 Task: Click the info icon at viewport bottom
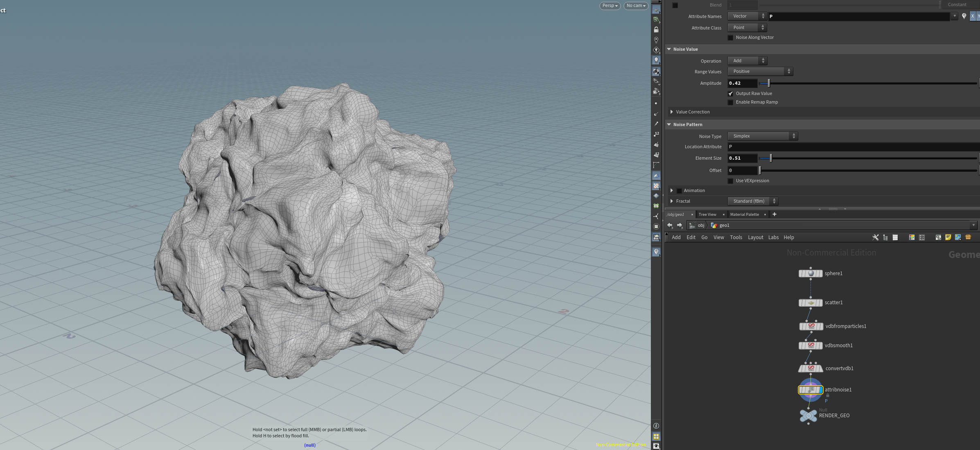[x=656, y=426]
